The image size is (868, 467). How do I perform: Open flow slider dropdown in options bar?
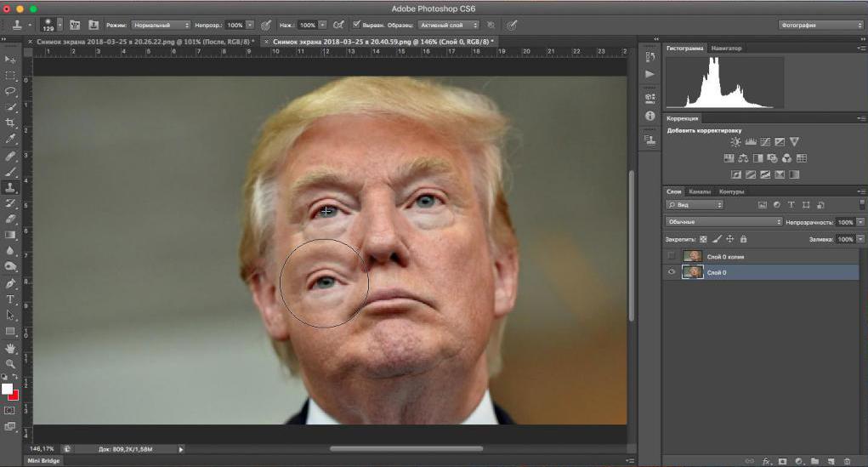(323, 25)
